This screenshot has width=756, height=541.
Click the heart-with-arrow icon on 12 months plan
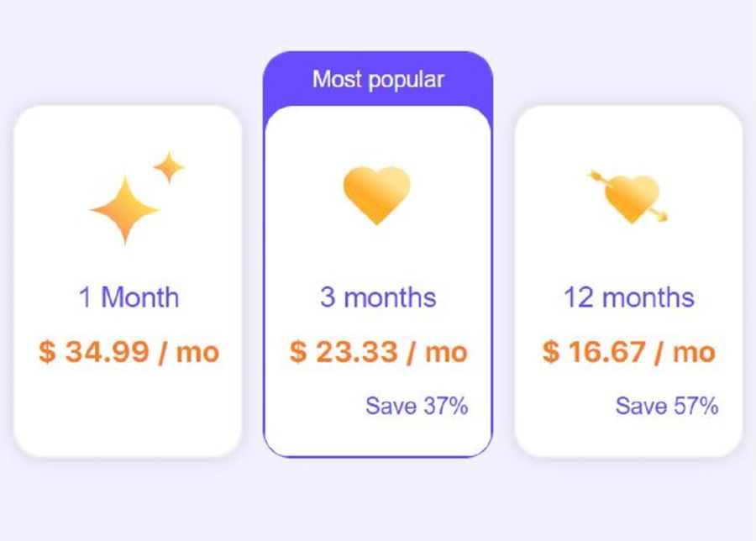[630, 197]
